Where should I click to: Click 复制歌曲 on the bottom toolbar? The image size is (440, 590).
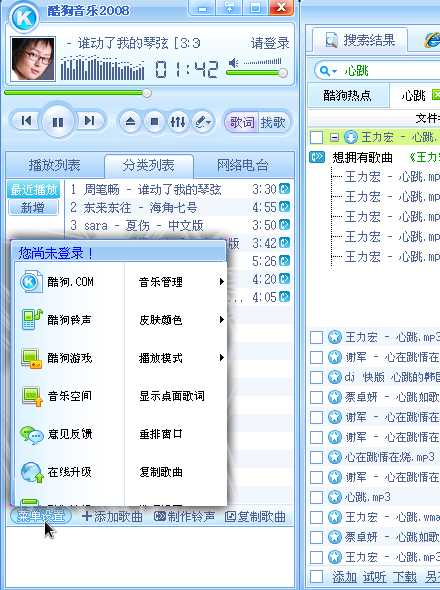pos(255,517)
